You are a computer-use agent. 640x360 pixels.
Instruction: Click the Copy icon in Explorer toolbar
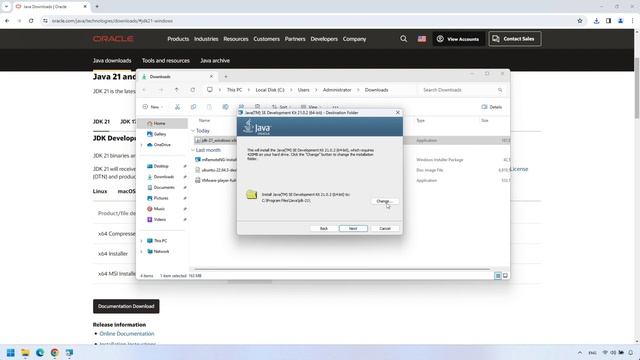pos(193,107)
